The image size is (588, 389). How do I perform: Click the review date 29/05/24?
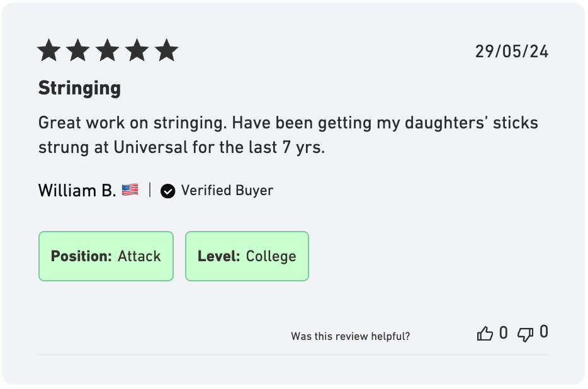coord(512,52)
